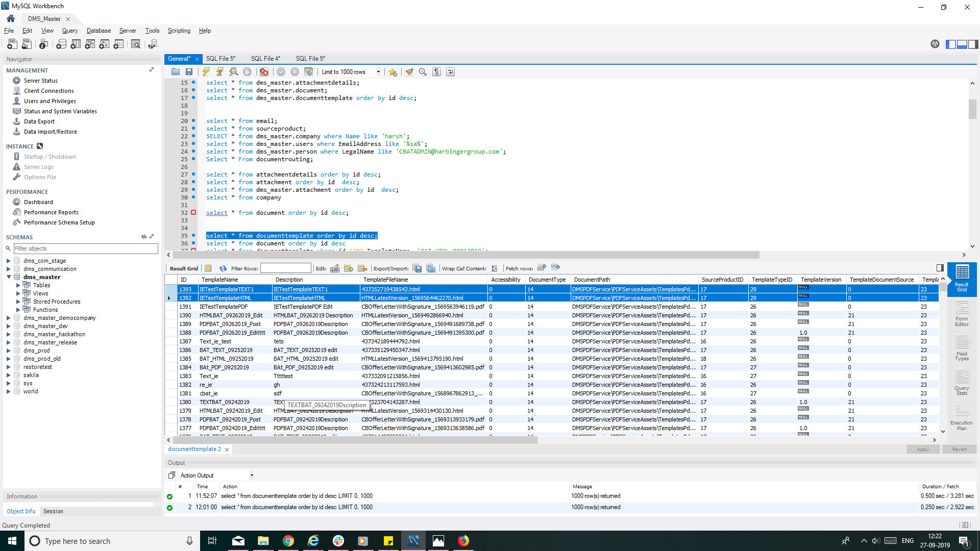
Task: Import records from an external file
Action: point(431,268)
